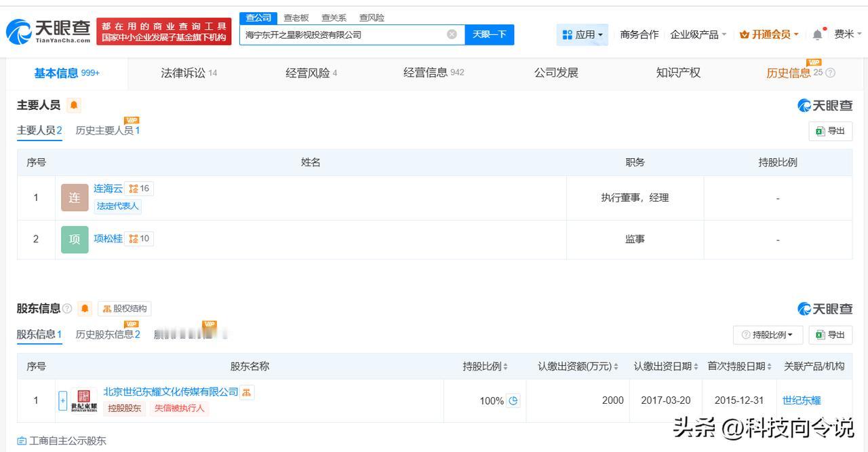Select the 股东信息 1 sub-tab

coord(39,334)
